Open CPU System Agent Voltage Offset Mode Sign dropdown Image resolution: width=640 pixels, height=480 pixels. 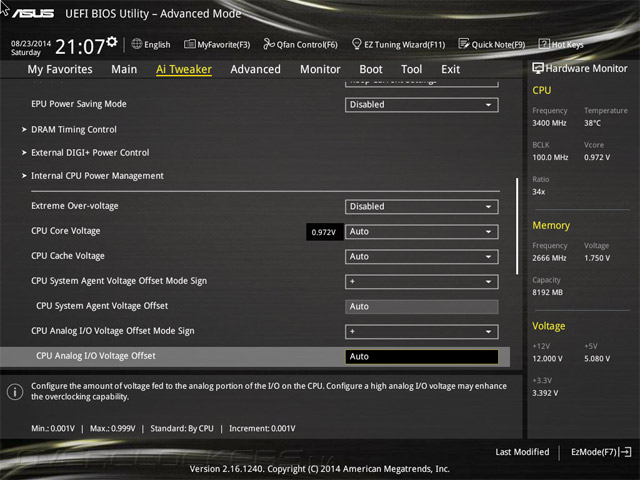[x=422, y=282]
